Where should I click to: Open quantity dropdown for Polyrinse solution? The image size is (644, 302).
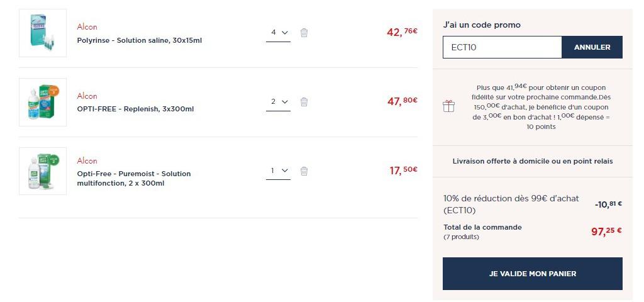point(278,33)
